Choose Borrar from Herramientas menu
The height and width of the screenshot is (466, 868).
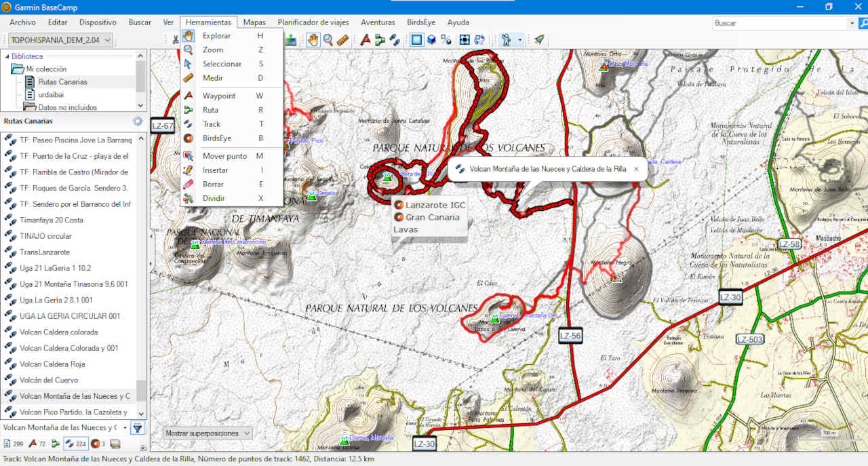(x=232, y=184)
